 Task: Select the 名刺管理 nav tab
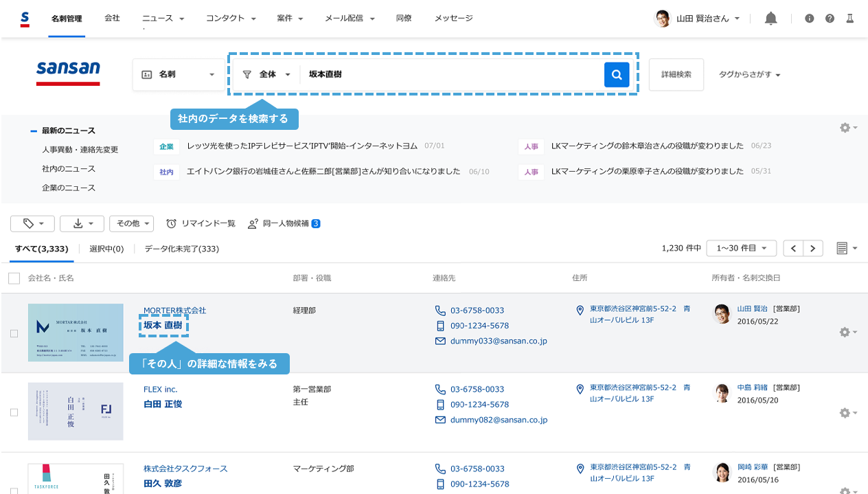67,19
